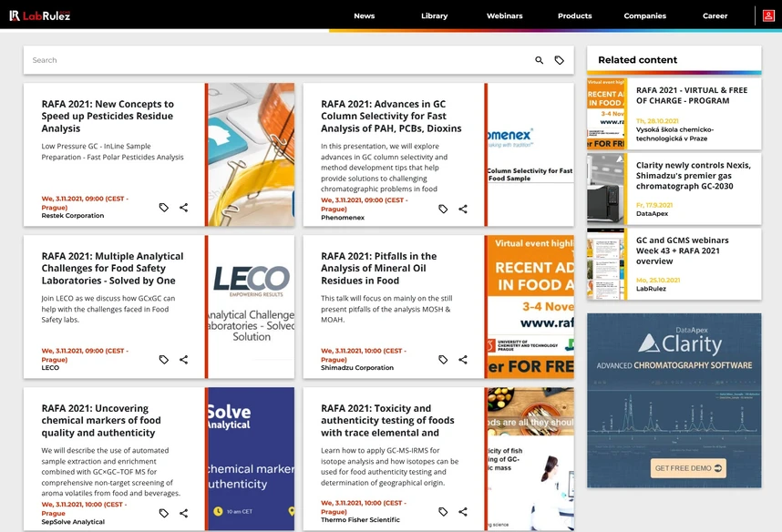Image resolution: width=782 pixels, height=532 pixels.
Task: Click the LECO logo thumbnail
Action: (x=252, y=307)
